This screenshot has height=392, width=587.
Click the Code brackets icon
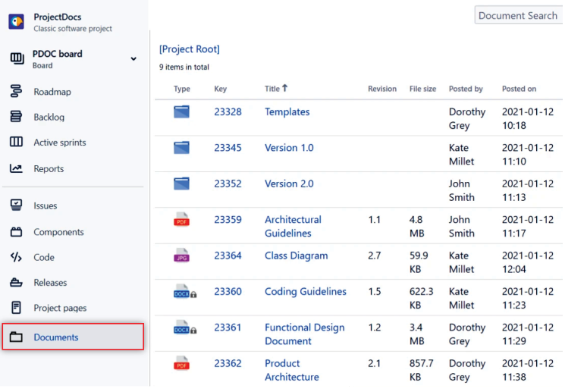pyautogui.click(x=16, y=257)
